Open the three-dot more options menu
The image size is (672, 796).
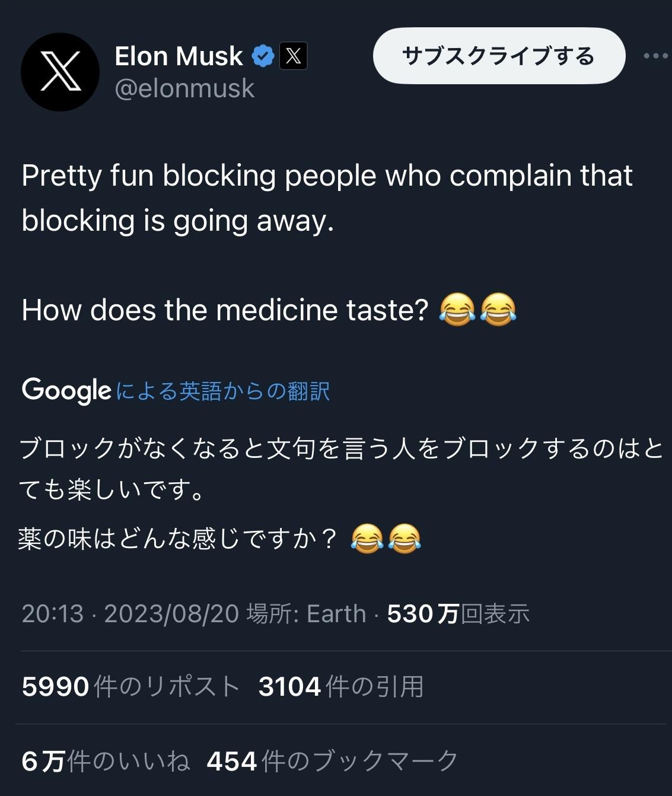coord(655,56)
